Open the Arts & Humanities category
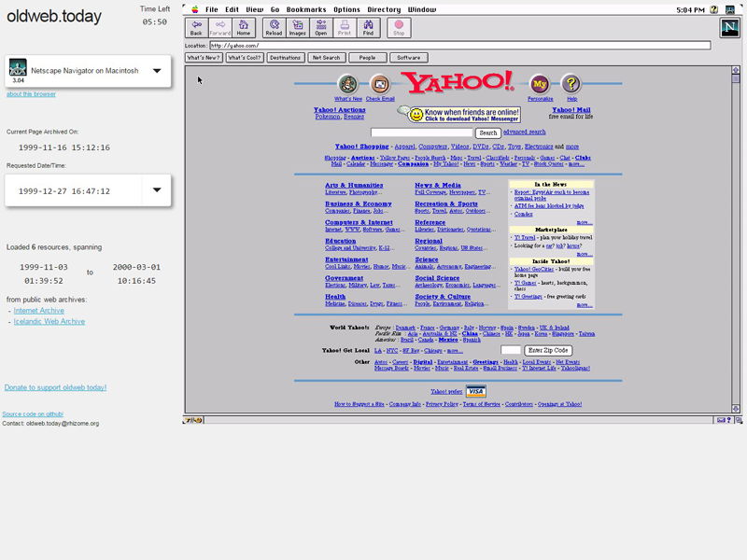Screen dimensions: 747x560 (x=354, y=185)
